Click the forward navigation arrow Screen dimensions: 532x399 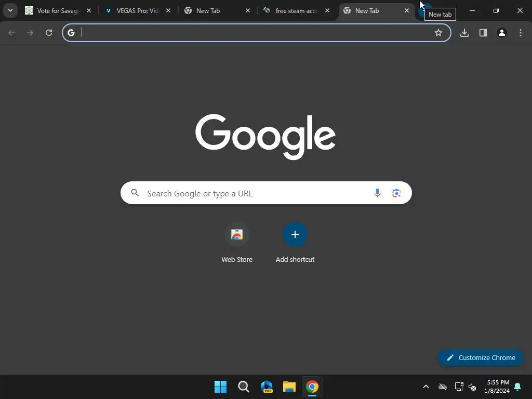coord(30,33)
